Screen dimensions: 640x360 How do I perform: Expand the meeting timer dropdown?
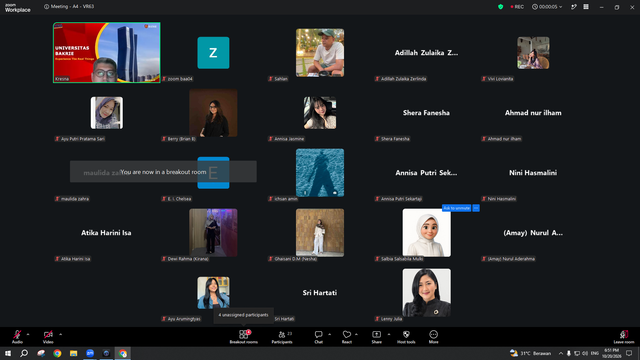pos(547,7)
